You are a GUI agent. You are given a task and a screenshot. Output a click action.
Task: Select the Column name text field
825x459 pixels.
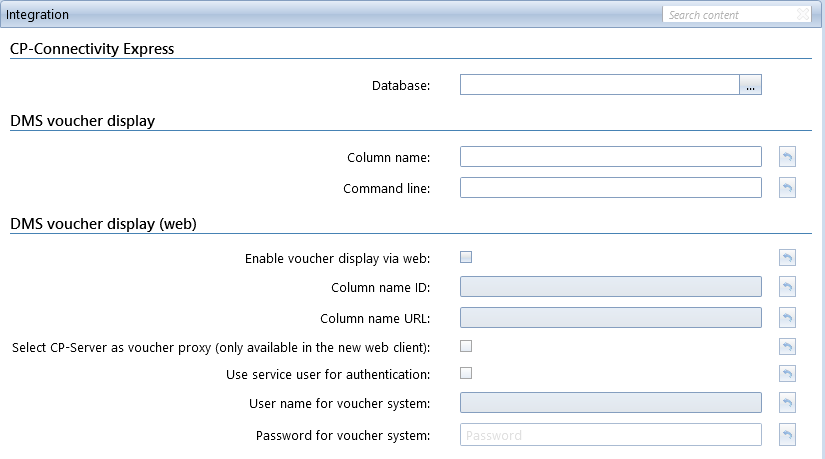tap(611, 156)
